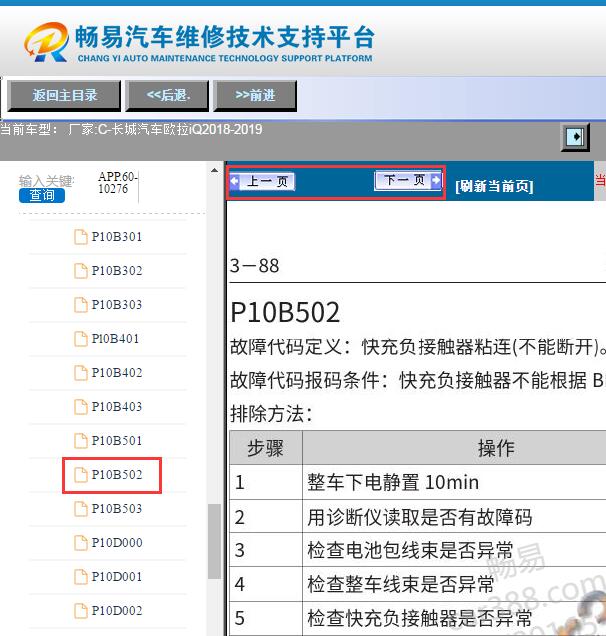Click step text 检查电池包线束是否异常
This screenshot has width=606, height=636.
[x=410, y=551]
